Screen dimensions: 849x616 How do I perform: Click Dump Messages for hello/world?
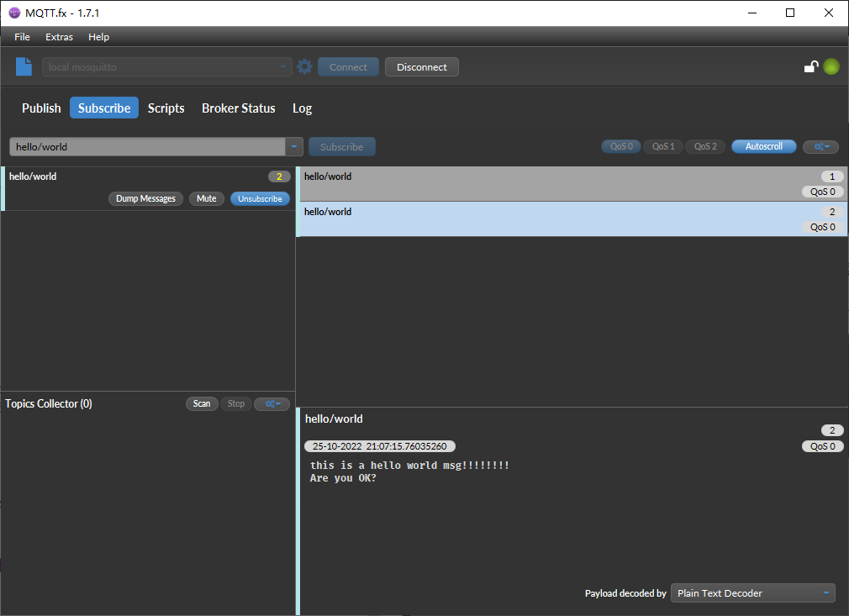click(x=145, y=198)
